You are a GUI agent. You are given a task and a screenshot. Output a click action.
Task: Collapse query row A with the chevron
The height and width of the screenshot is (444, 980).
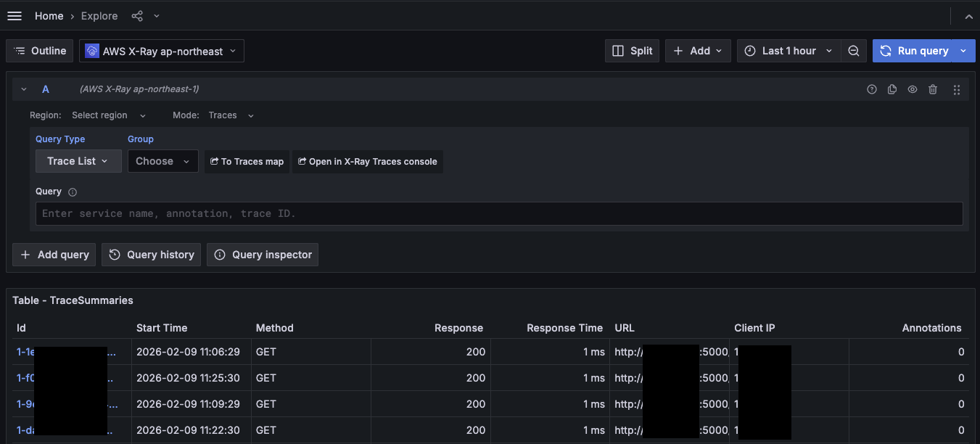coord(24,89)
